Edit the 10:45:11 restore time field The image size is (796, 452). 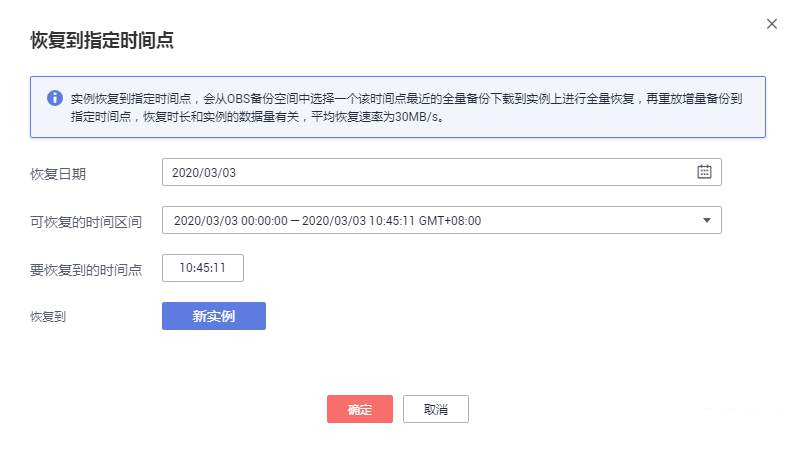tap(203, 268)
